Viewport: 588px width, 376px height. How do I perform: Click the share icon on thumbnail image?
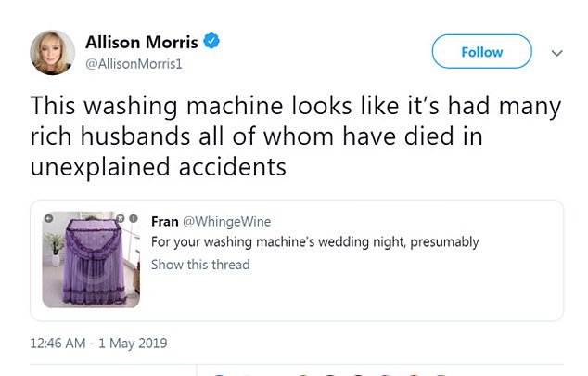pos(120,218)
